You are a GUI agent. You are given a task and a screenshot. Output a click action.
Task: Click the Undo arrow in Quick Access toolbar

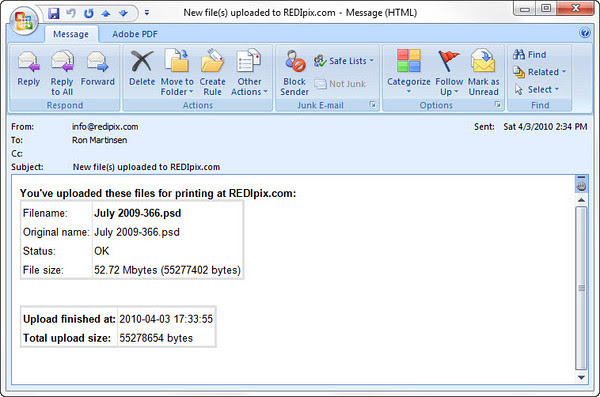(71, 13)
